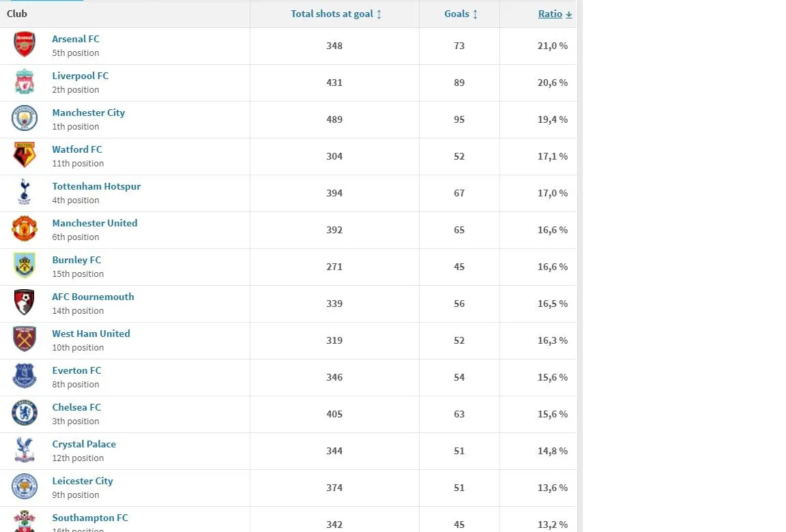Image resolution: width=786 pixels, height=532 pixels.
Task: Click the AFC Bournemouth club crest
Action: 25,303
